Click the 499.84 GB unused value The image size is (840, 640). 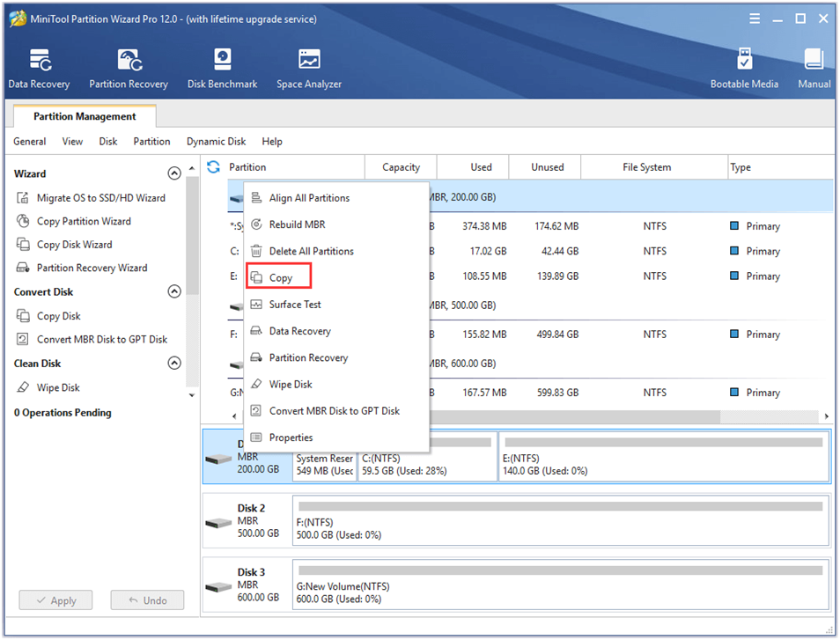557,335
